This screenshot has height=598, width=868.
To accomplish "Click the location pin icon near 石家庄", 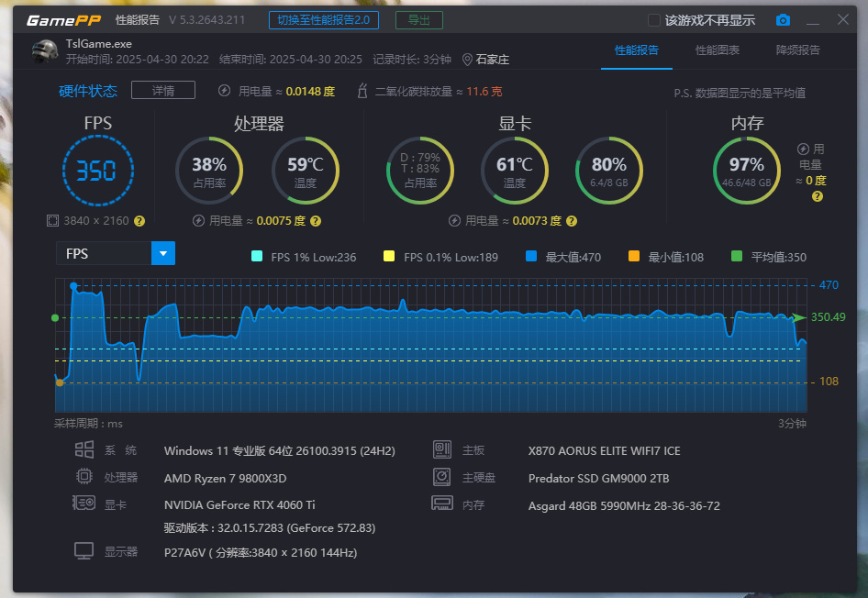I will click(x=467, y=60).
